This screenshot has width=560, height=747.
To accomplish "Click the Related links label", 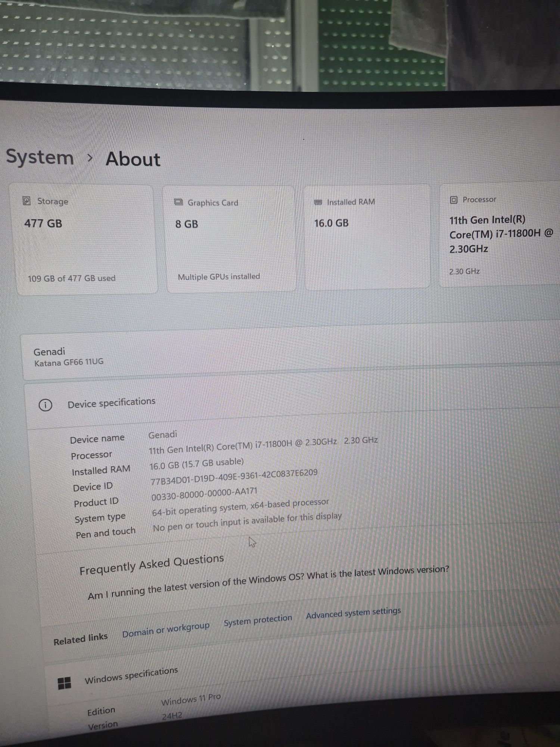I will pyautogui.click(x=80, y=639).
